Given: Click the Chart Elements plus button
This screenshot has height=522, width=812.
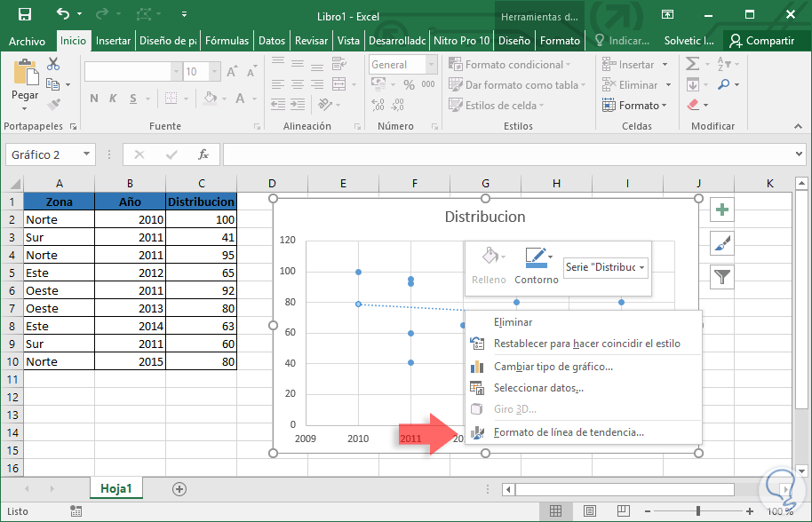Looking at the screenshot, I should click(723, 210).
